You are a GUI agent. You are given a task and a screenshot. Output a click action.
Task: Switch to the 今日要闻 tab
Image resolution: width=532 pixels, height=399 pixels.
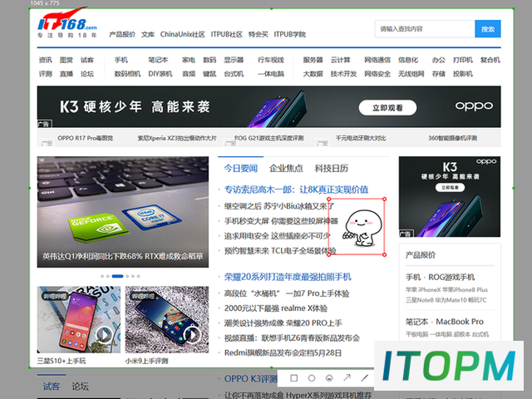pyautogui.click(x=240, y=168)
